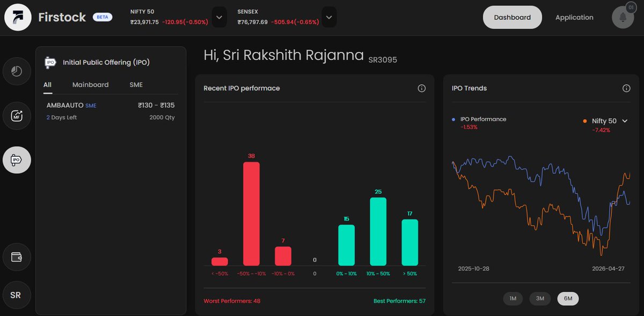Click the ₹130 - ₹135 price range
The width and height of the screenshot is (644, 316).
pyautogui.click(x=156, y=105)
